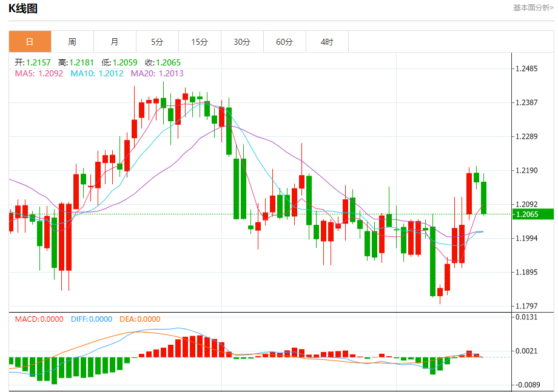Switch to the 月 (monthly) tab
This screenshot has height=392, width=558.
pos(115,42)
